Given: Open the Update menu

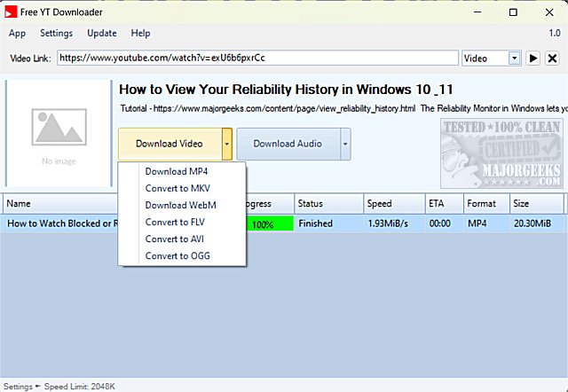Looking at the screenshot, I should [102, 34].
